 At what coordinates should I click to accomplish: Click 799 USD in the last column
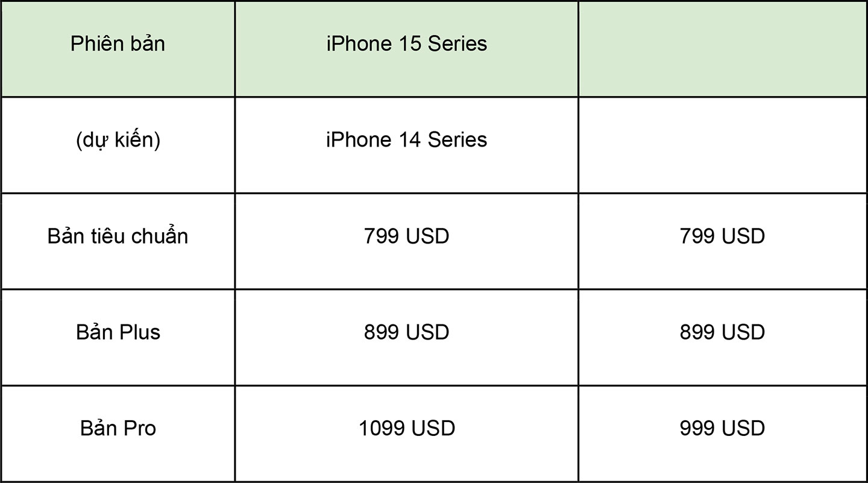(723, 241)
